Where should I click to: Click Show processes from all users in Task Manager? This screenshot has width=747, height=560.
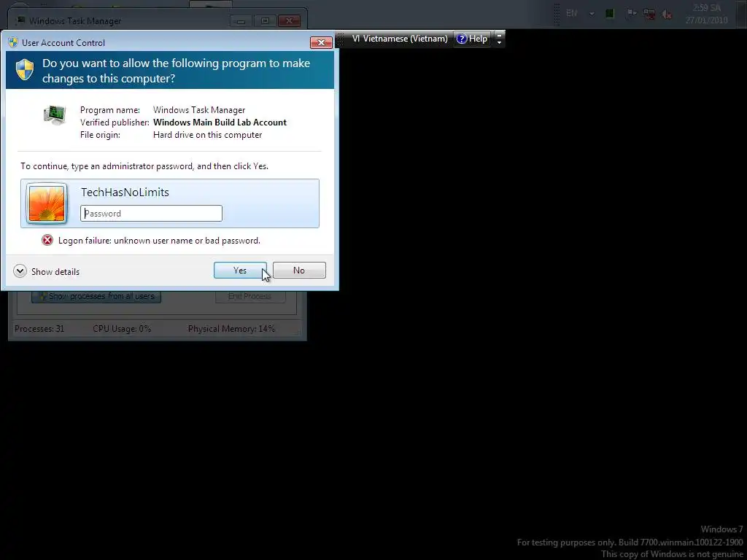click(96, 296)
